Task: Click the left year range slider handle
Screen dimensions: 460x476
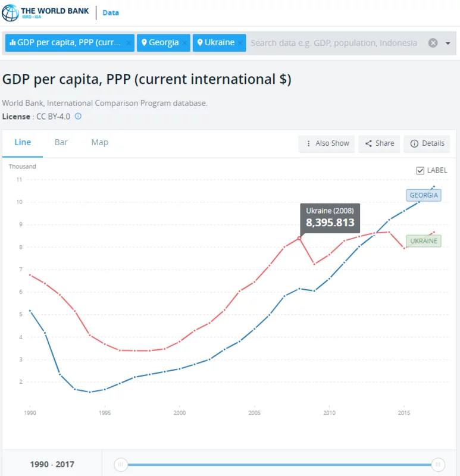Action: click(x=121, y=464)
